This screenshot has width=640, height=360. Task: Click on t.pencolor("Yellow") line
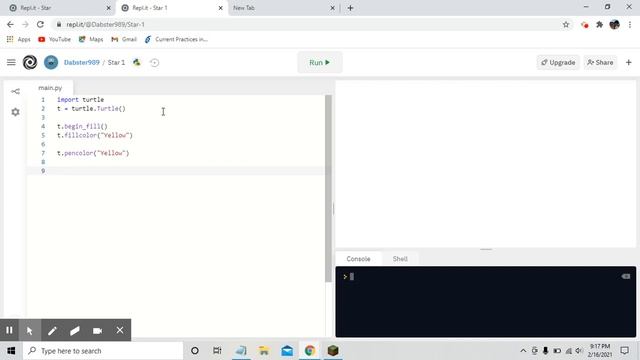click(93, 153)
